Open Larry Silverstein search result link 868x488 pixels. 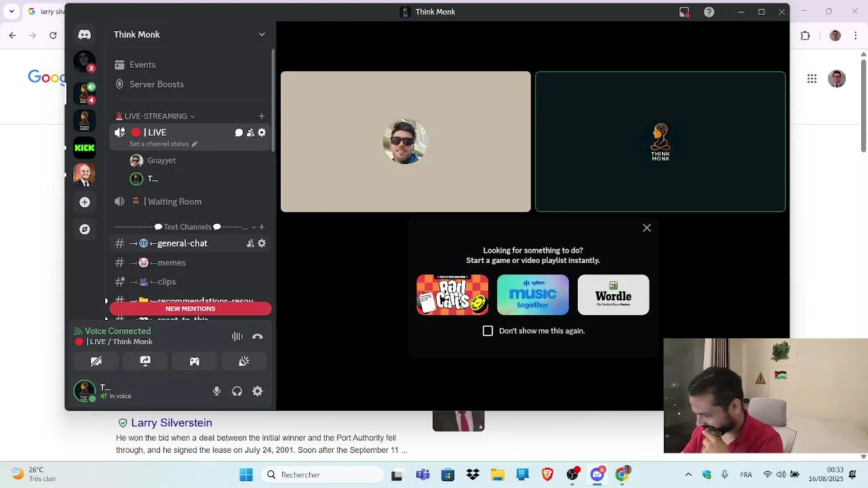click(172, 423)
